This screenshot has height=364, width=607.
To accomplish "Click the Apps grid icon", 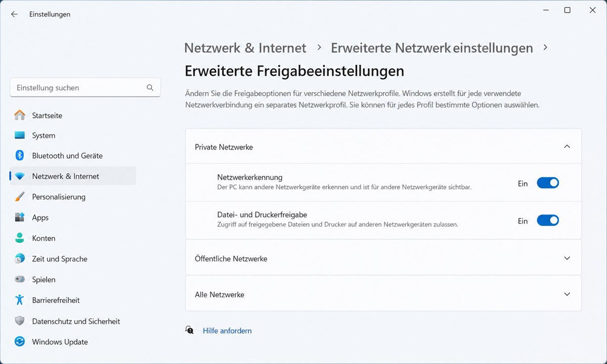I will click(20, 217).
